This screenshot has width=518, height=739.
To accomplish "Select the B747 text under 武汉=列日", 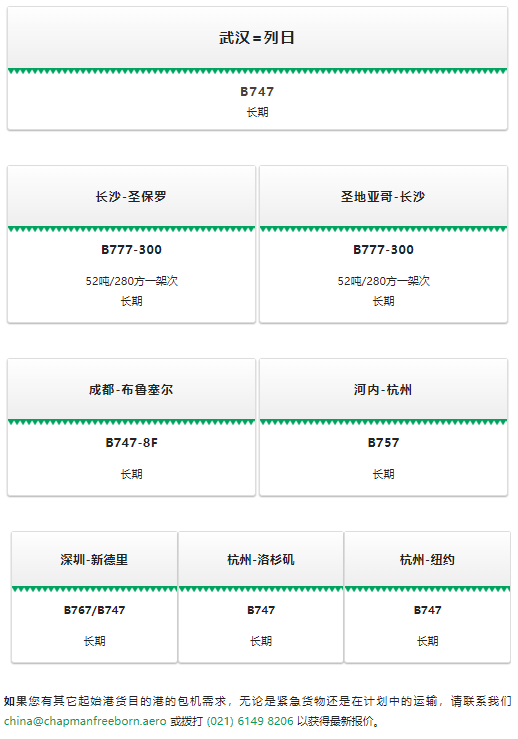I will point(257,91).
